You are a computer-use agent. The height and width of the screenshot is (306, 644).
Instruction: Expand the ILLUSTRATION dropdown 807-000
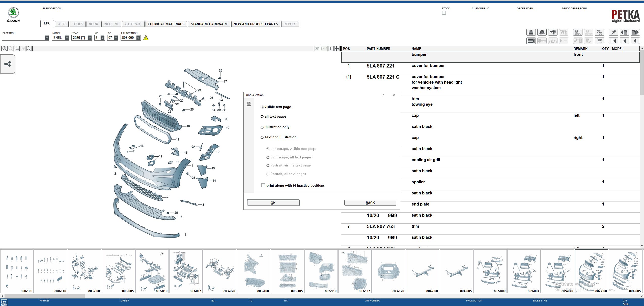(x=138, y=38)
